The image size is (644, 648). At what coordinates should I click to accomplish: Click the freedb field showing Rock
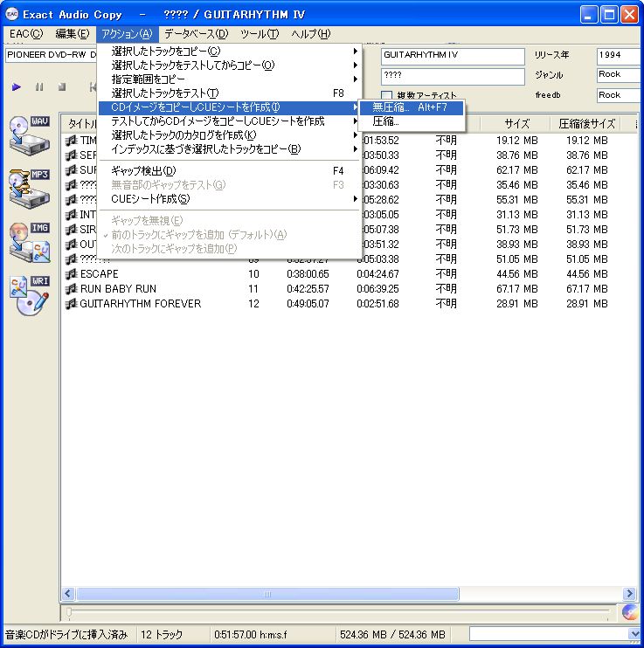pyautogui.click(x=620, y=95)
